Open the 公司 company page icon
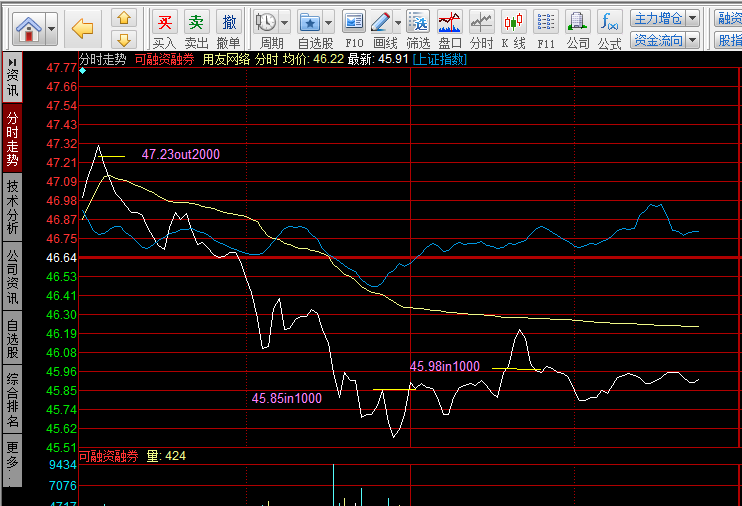This screenshot has width=742, height=506. tap(578, 29)
